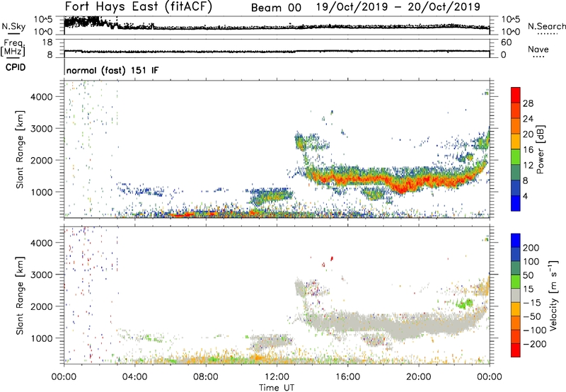Click the '28' power scale value
566x392 pixels.
pos(528,103)
